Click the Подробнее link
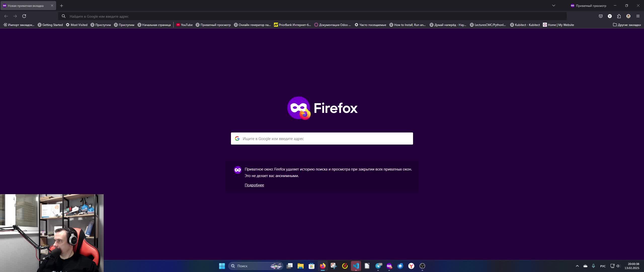644x272 pixels. point(254,185)
